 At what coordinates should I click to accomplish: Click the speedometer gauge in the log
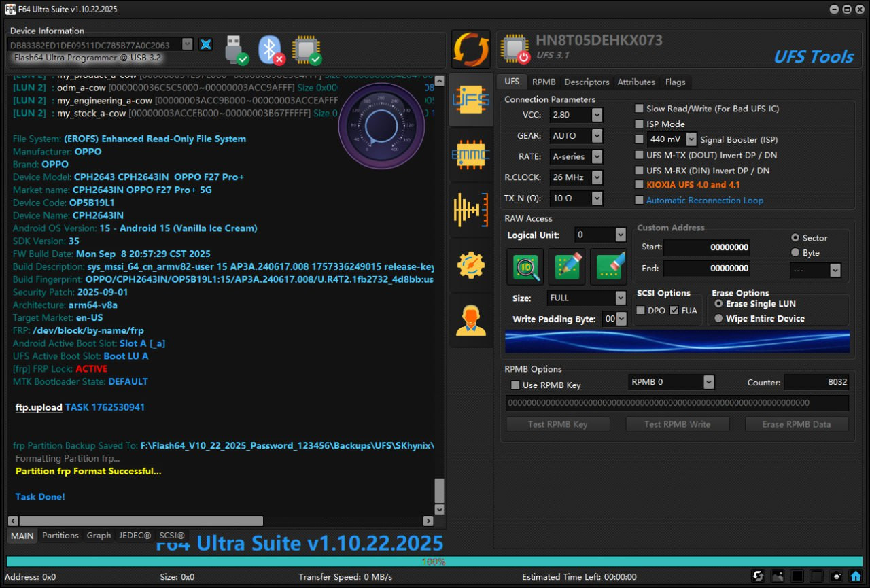[x=382, y=126]
